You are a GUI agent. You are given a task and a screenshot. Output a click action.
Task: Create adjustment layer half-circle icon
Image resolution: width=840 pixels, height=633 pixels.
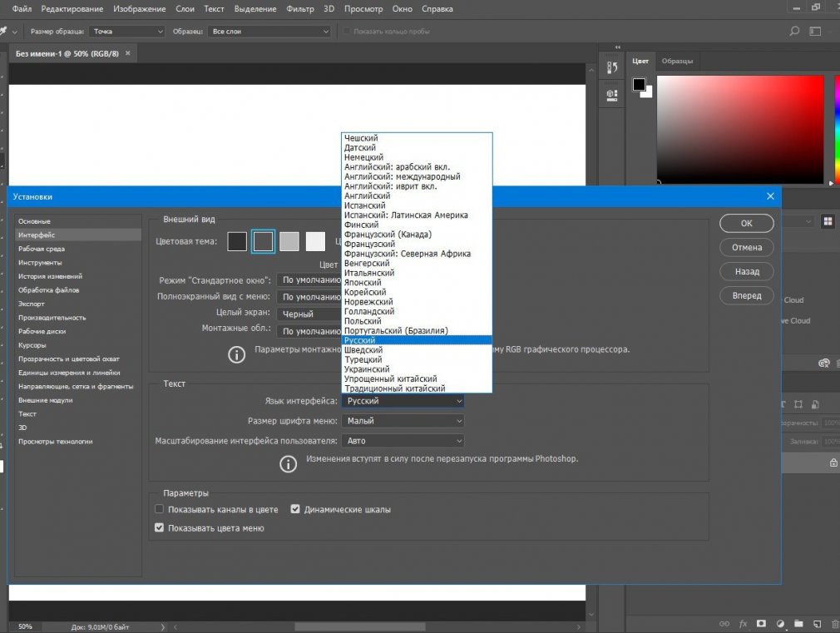tap(781, 624)
